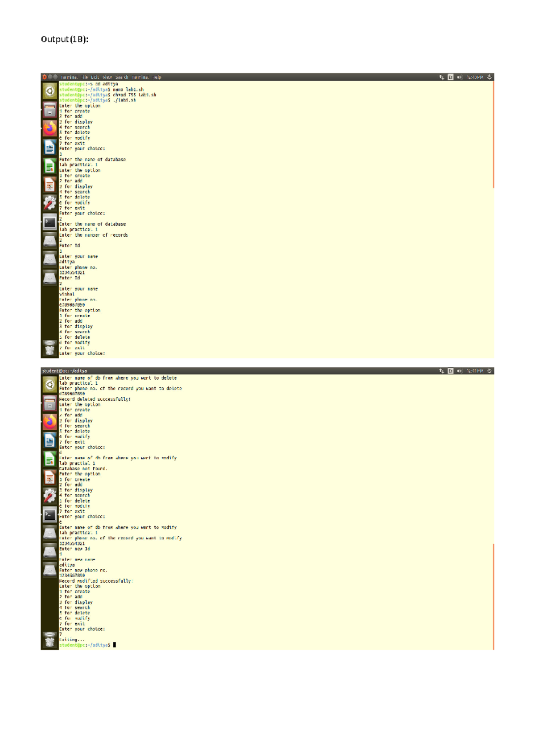
Task: Open the Edit menu in the terminal menu bar
Action: 95,77
